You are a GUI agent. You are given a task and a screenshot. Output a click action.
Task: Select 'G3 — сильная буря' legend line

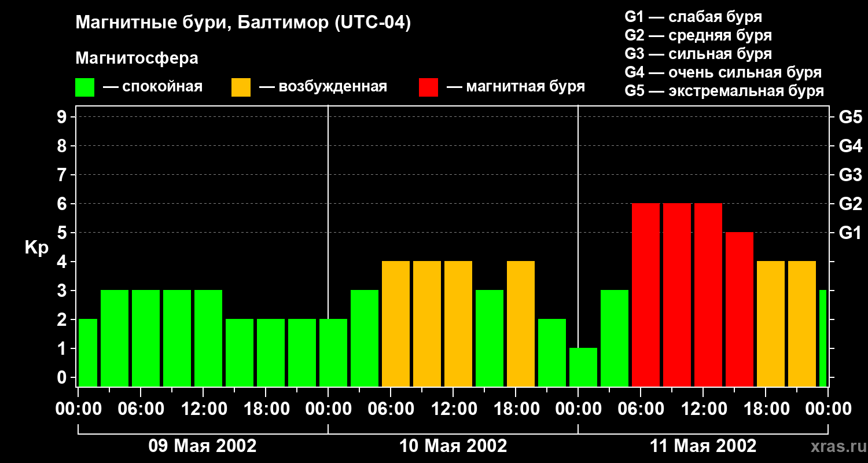tap(698, 54)
